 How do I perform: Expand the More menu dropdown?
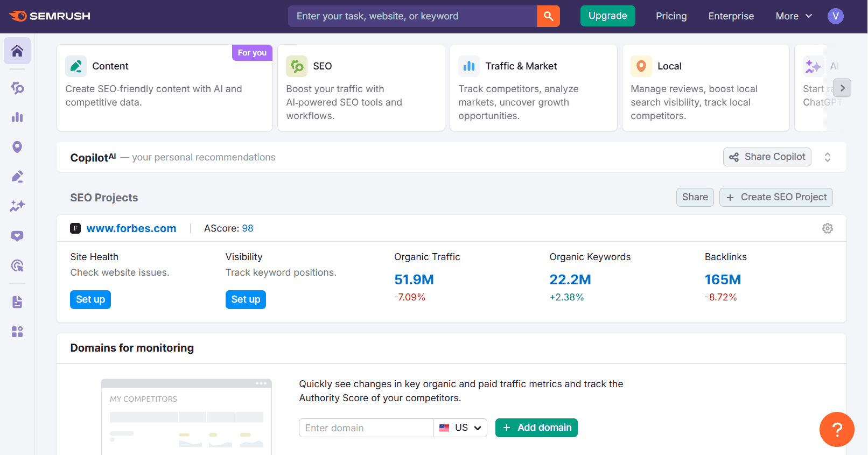point(794,16)
